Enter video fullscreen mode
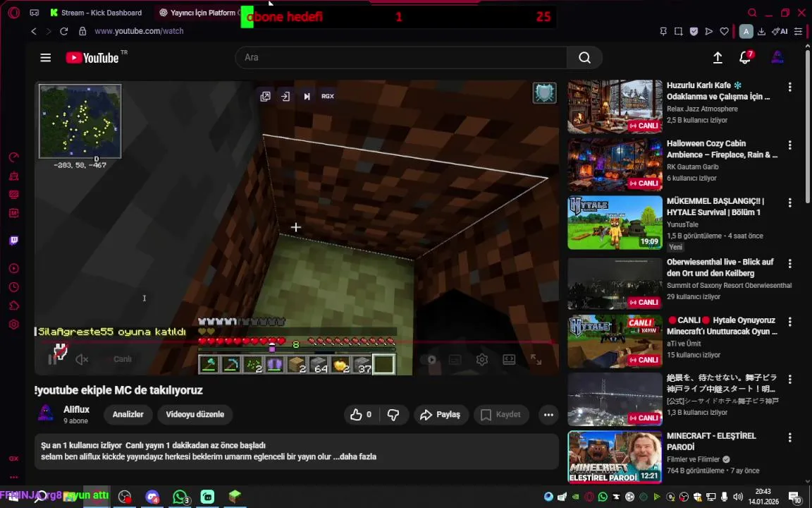Image resolution: width=812 pixels, height=508 pixels. [x=536, y=359]
